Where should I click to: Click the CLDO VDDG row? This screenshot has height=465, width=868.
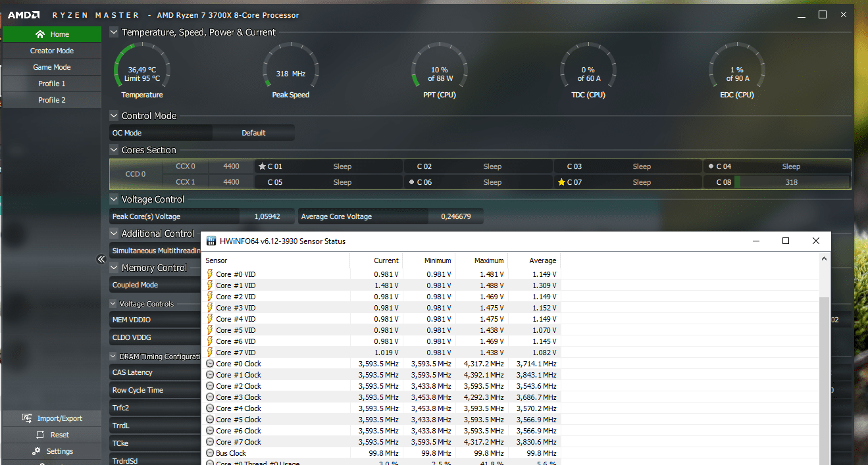click(155, 337)
